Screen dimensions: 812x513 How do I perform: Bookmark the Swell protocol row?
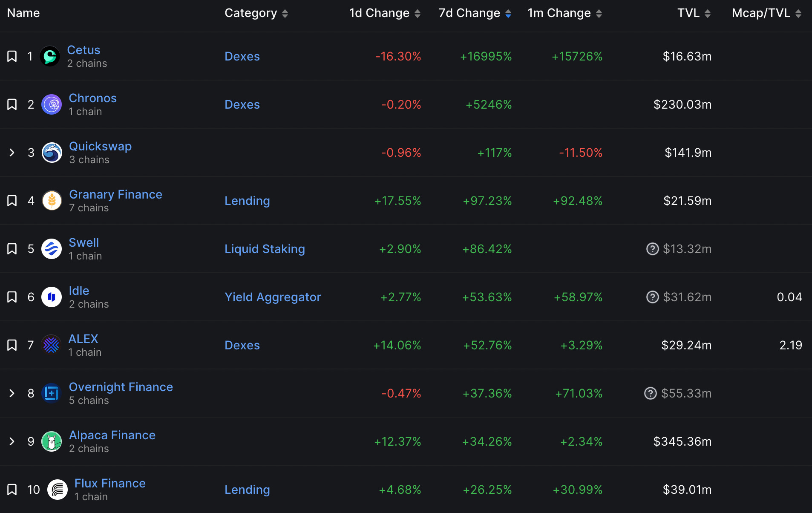12,249
